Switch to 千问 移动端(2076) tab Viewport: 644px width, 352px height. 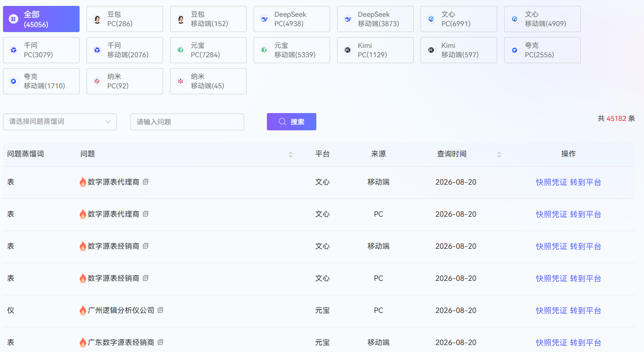coord(125,50)
